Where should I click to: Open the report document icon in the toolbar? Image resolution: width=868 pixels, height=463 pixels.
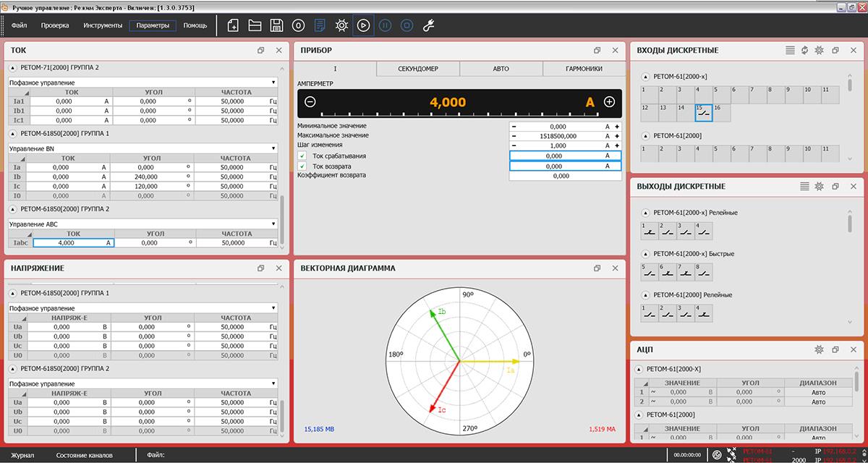click(319, 25)
